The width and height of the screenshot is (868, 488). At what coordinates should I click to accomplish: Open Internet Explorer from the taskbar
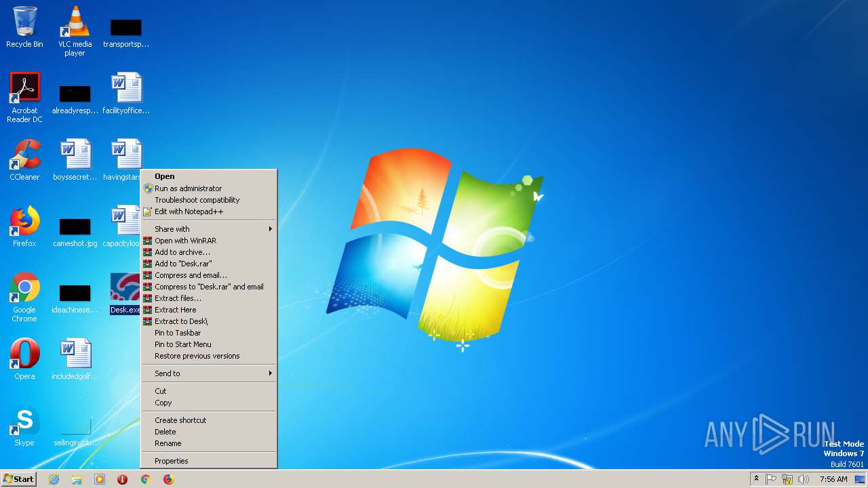[x=54, y=479]
